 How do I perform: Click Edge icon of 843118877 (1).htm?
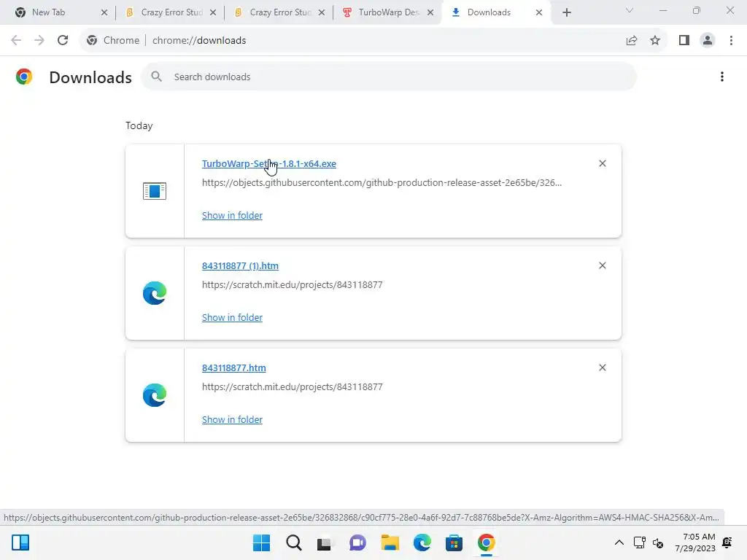pos(155,293)
